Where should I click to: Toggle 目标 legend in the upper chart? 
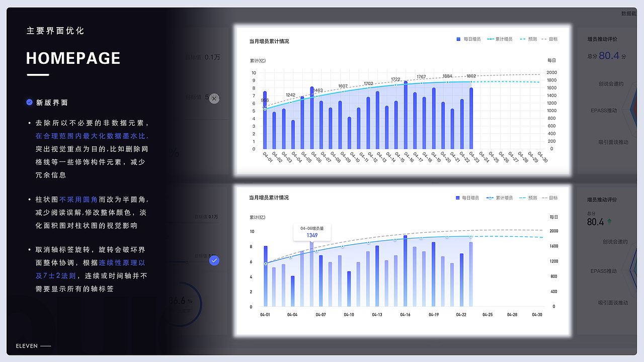[549, 39]
